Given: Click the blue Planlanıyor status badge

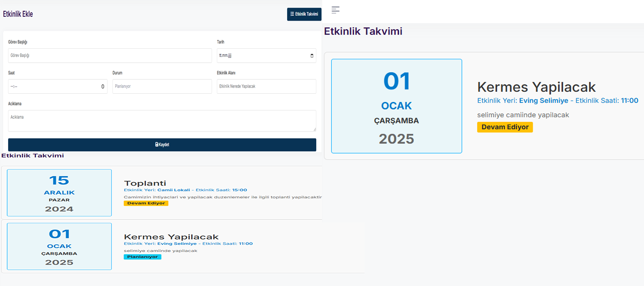Looking at the screenshot, I should pos(142,257).
